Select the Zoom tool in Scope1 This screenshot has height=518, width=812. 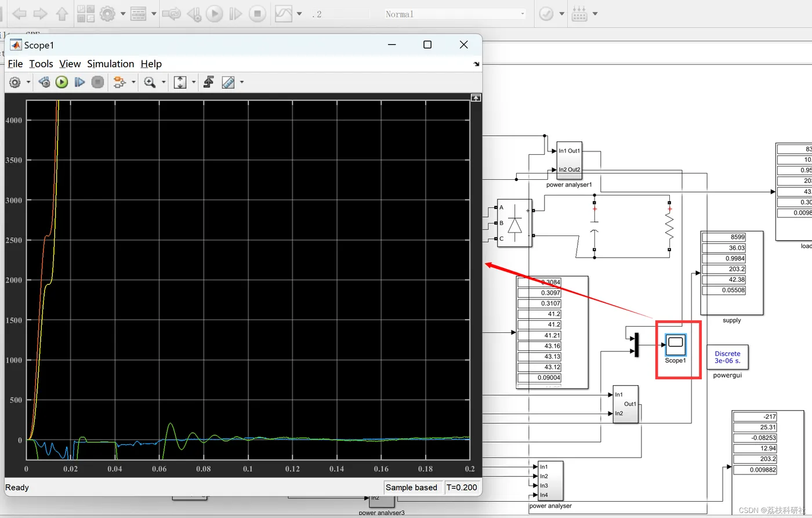[x=150, y=82]
